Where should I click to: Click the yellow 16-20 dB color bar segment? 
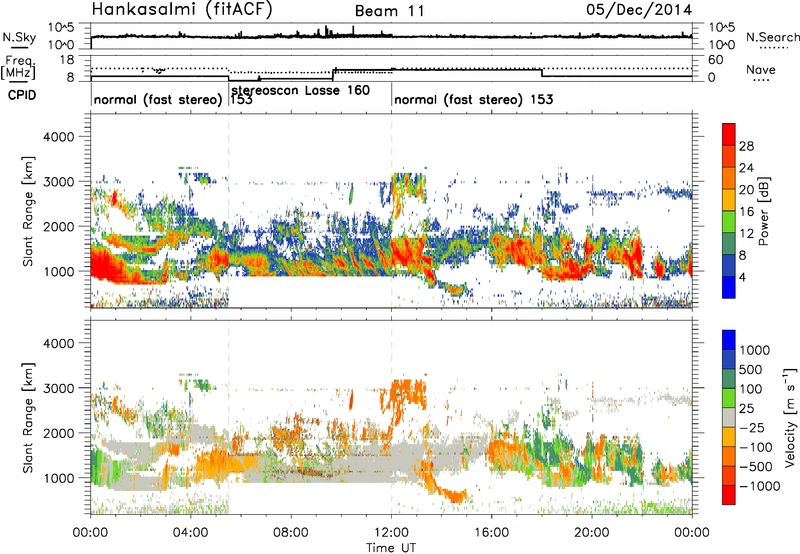[729, 199]
